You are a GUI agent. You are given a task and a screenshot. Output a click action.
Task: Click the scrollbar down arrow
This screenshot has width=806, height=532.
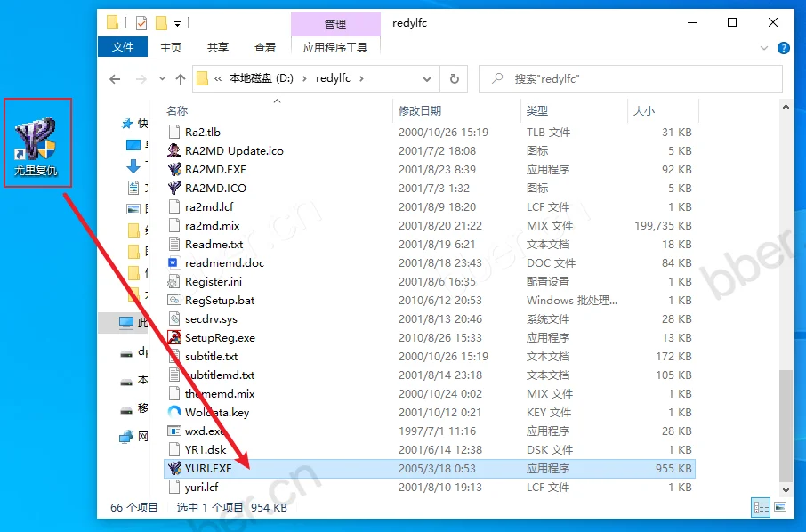[x=786, y=490]
